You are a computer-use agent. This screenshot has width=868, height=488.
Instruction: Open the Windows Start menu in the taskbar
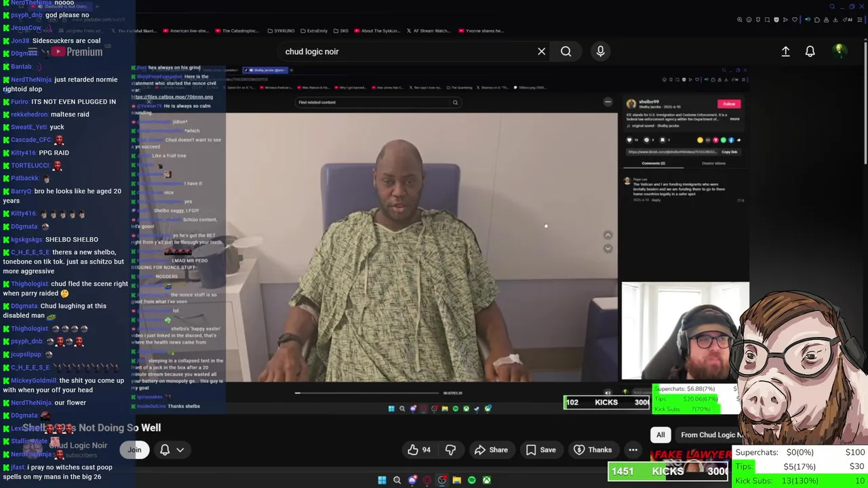click(382, 481)
